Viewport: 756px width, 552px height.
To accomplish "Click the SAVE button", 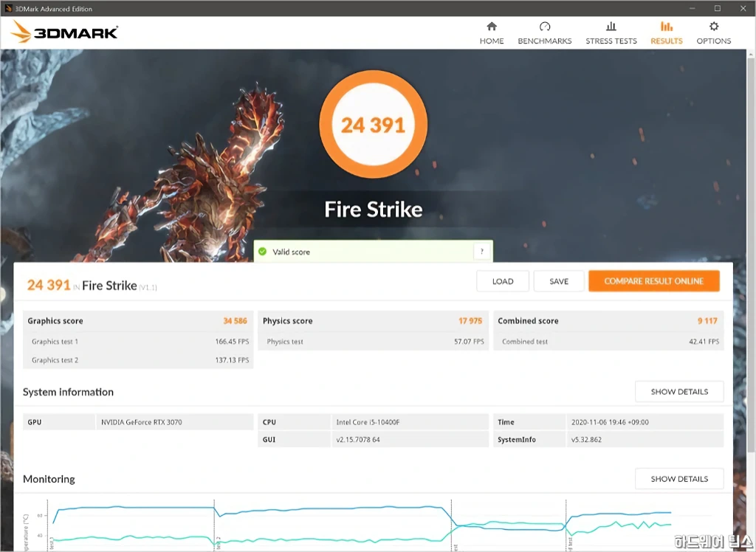I will click(559, 281).
